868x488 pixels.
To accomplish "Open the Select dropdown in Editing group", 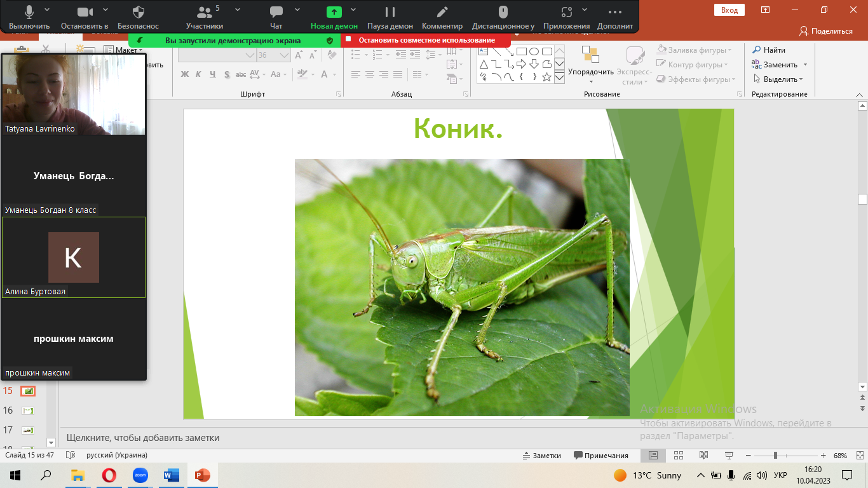I will 779,79.
